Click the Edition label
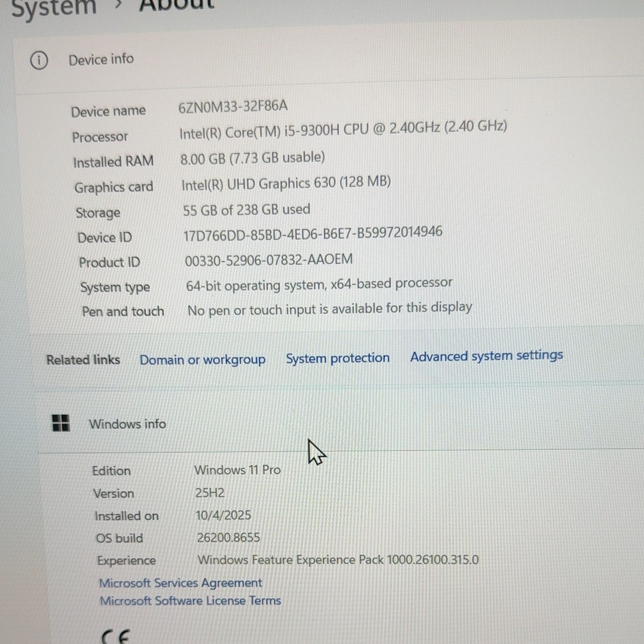This screenshot has height=644, width=644. coord(111,471)
